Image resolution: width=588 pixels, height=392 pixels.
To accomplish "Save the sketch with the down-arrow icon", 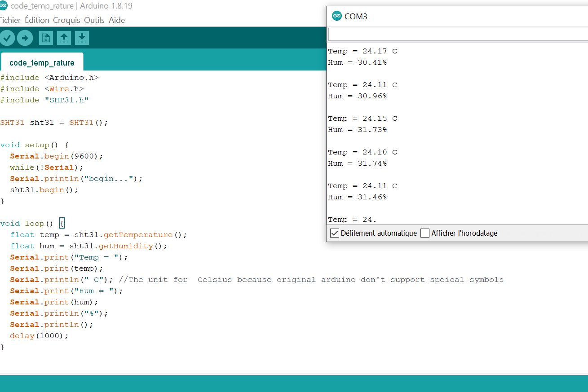I will 82,38.
